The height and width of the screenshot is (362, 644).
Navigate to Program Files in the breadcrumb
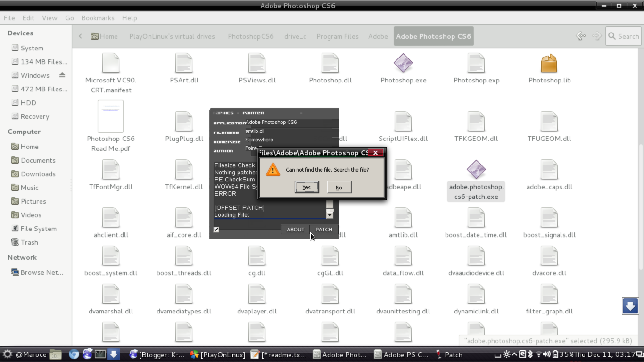pos(338,36)
